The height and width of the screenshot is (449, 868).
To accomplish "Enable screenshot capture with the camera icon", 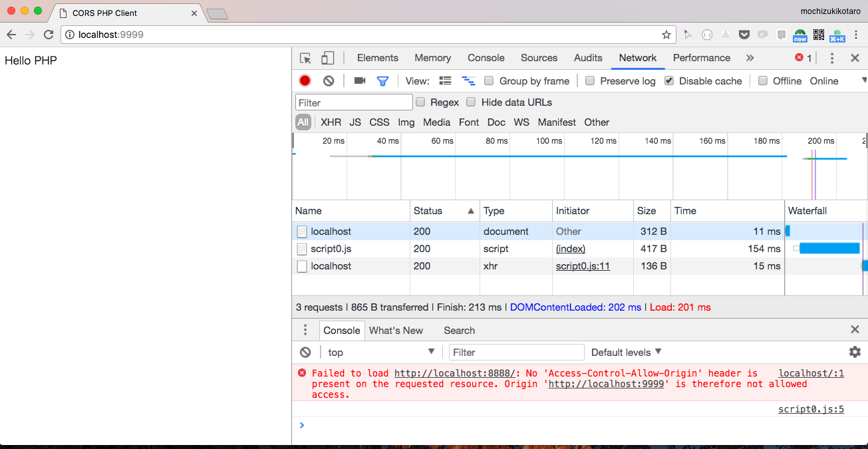I will click(x=359, y=80).
